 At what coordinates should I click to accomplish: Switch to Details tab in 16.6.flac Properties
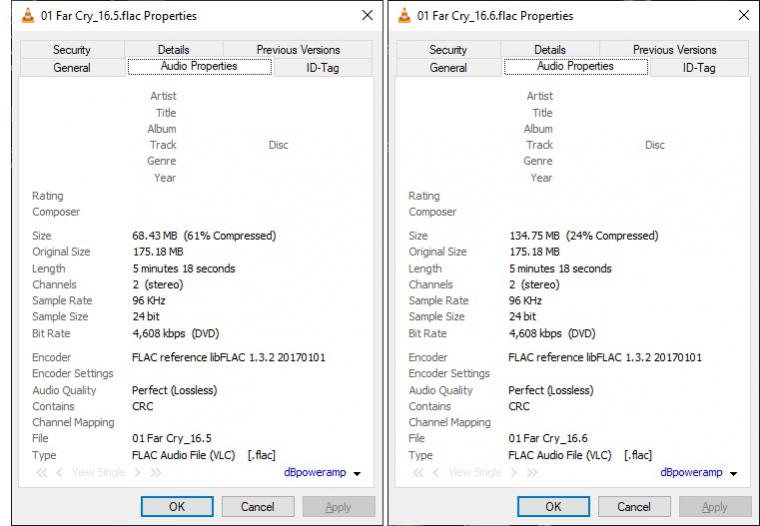point(549,50)
